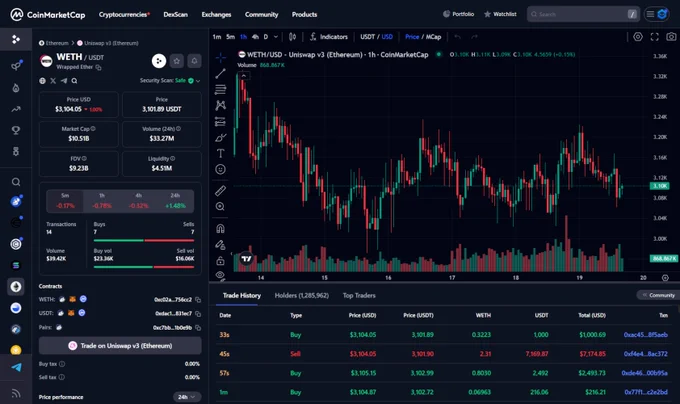The image size is (680, 404).
Task: Select the crosshair cursor tool in chart toolbar
Action: click(x=220, y=57)
